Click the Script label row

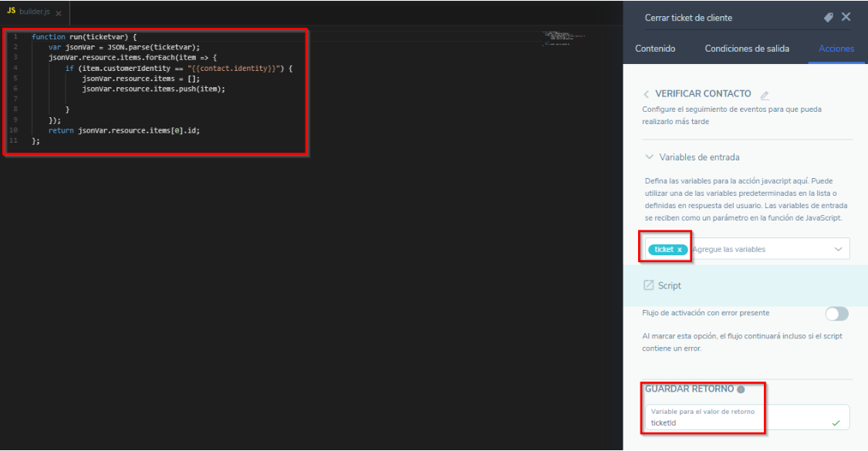pos(745,285)
